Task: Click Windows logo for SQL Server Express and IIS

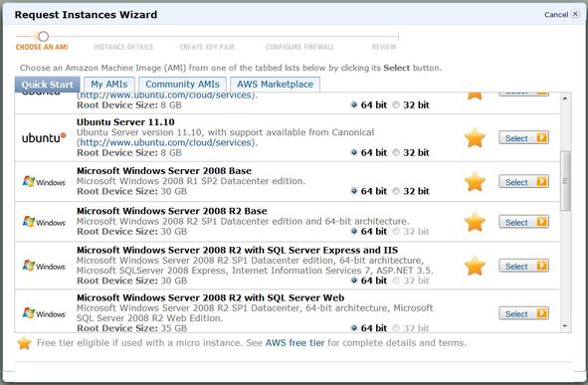Action: tap(44, 266)
